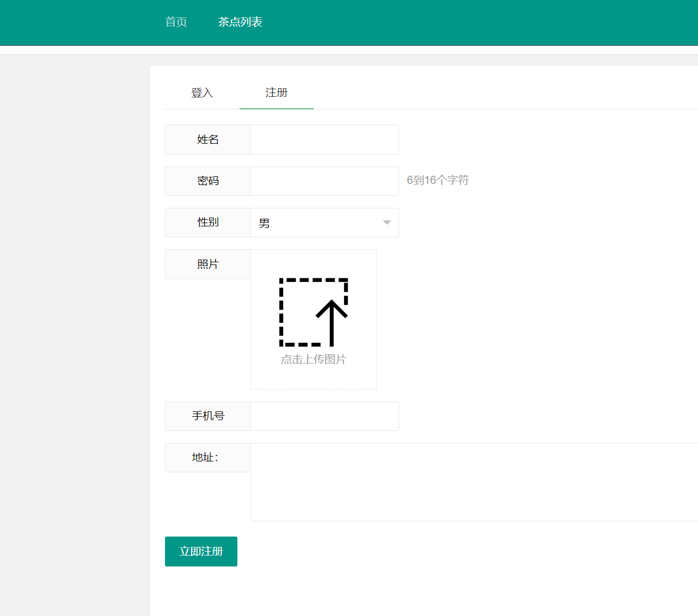Click the 手机号 field label

point(208,416)
